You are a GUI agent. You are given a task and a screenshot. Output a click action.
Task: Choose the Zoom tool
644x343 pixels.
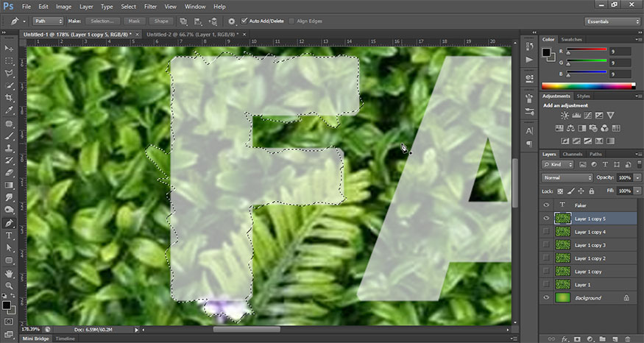[x=9, y=285]
